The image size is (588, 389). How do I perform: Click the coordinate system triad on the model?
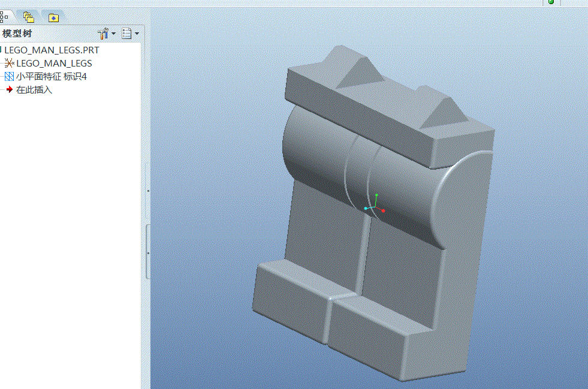[375, 204]
